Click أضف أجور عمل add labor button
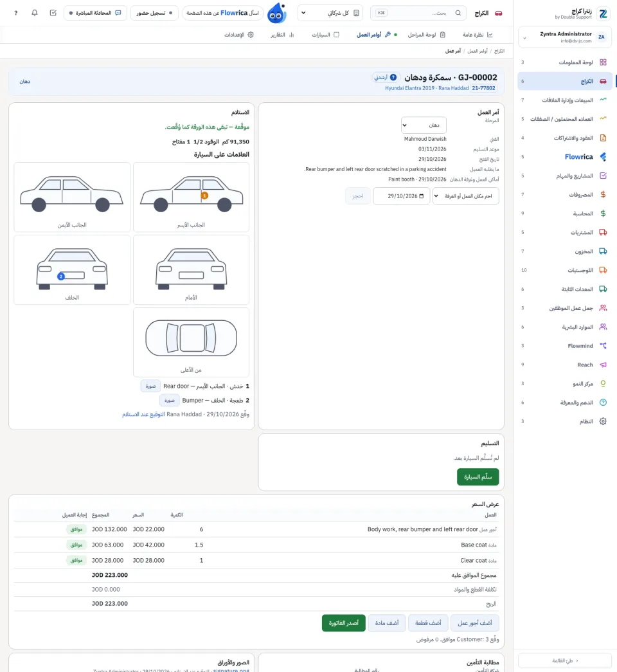The image size is (617, 672). [475, 622]
